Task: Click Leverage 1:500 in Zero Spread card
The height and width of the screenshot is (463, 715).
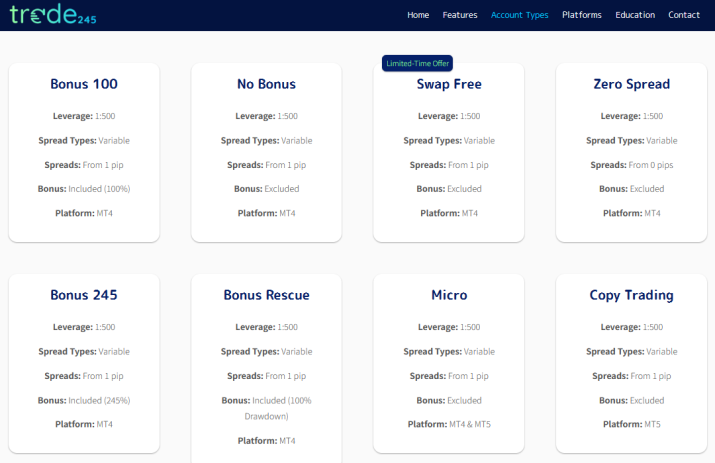Action: (x=632, y=116)
